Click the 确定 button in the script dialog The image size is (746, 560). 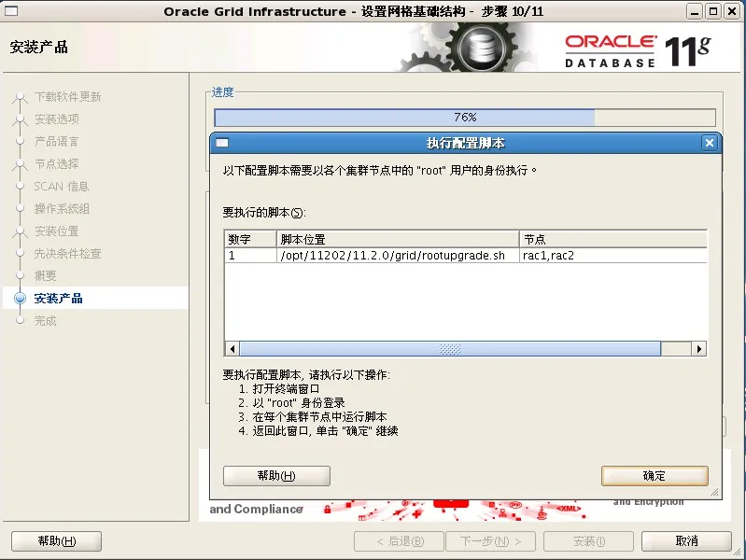tap(655, 475)
